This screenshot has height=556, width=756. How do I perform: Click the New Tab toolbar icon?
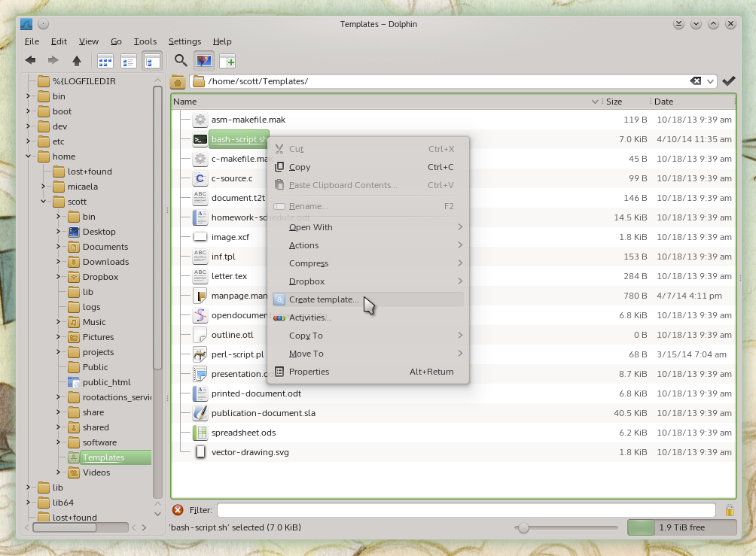[x=227, y=61]
